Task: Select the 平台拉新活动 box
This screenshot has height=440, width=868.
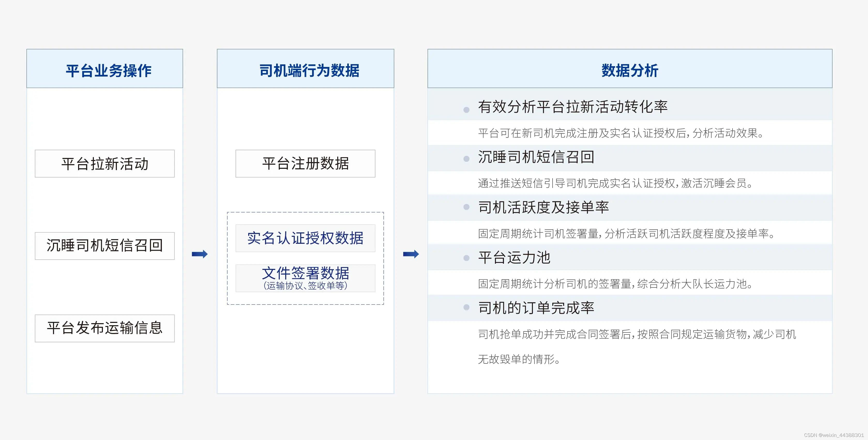Action: 105,164
